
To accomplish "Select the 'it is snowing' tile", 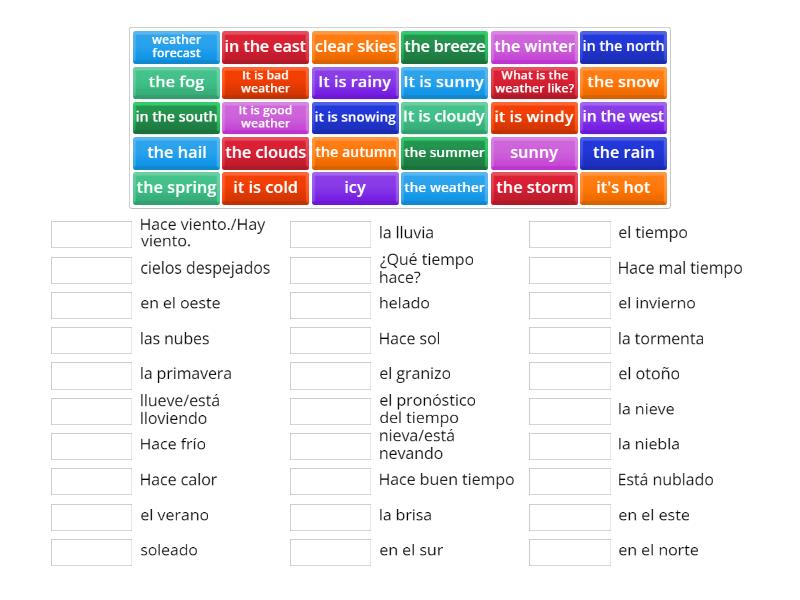I will tap(355, 117).
